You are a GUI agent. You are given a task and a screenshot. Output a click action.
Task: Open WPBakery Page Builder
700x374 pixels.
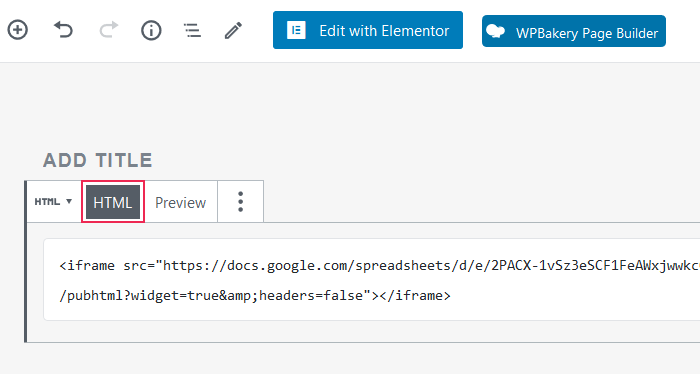[x=574, y=31]
